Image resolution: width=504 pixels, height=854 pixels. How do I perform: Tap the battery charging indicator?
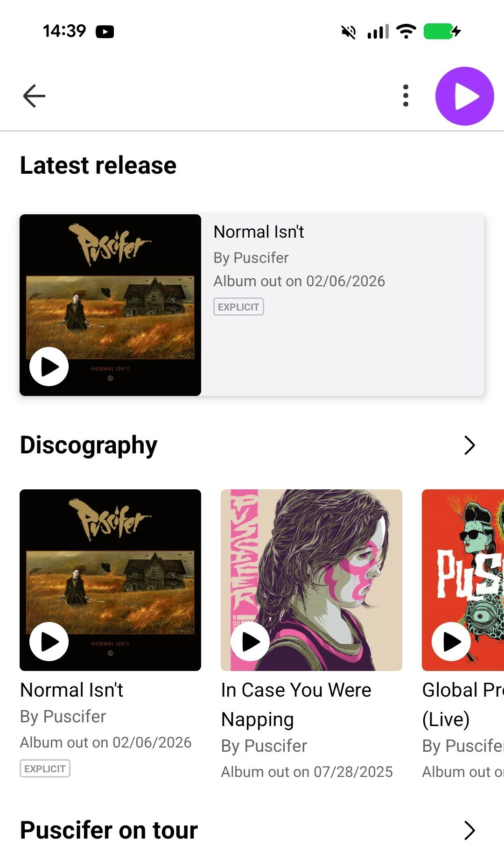click(x=442, y=31)
